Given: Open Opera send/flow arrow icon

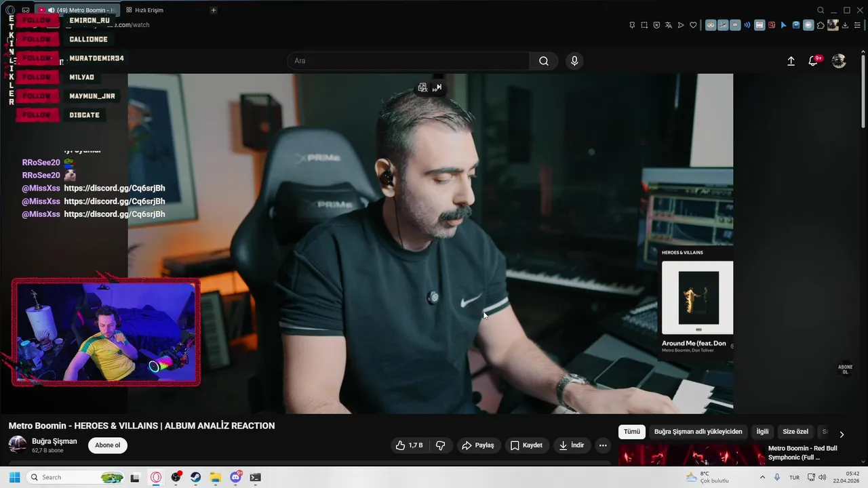Looking at the screenshot, I should [681, 25].
